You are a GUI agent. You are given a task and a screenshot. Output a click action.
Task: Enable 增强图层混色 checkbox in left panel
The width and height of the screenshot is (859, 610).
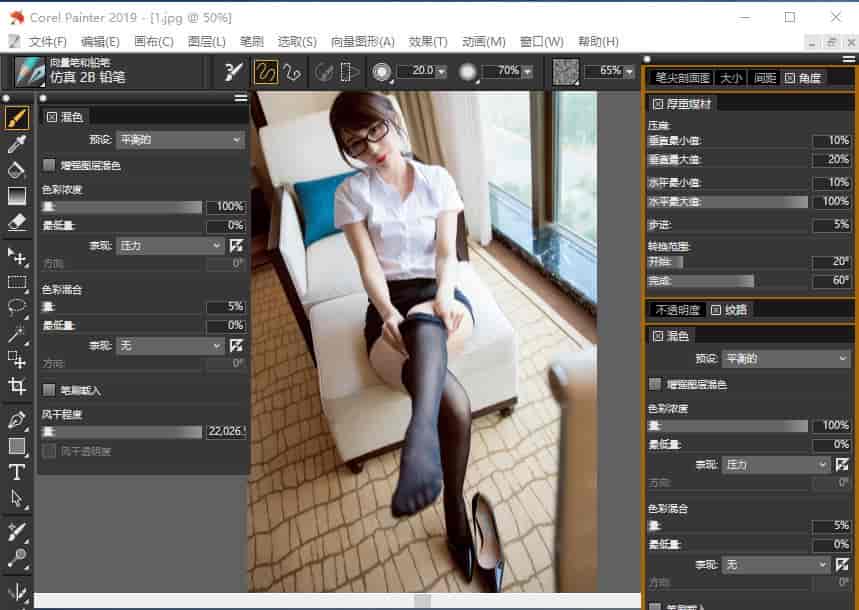[49, 165]
